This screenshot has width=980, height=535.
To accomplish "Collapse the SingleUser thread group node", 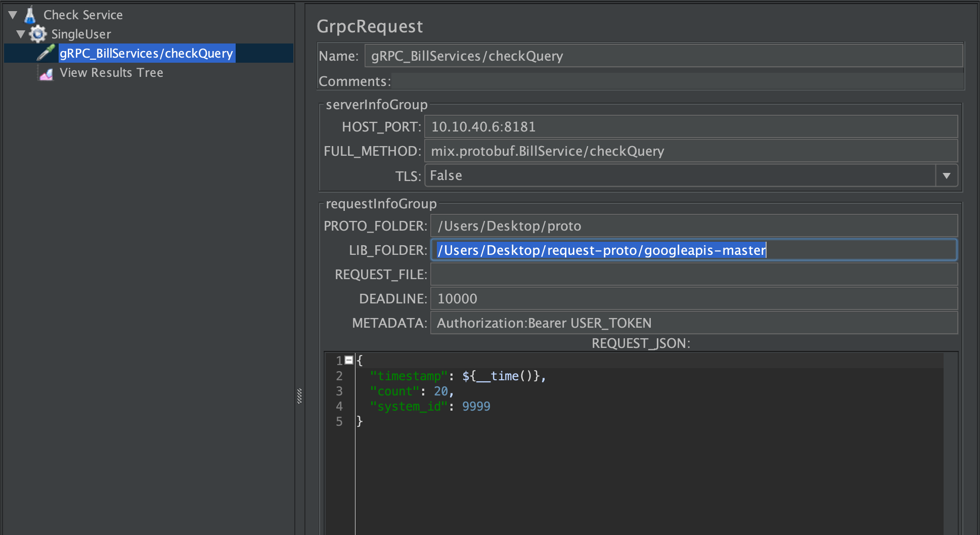I will tap(20, 34).
